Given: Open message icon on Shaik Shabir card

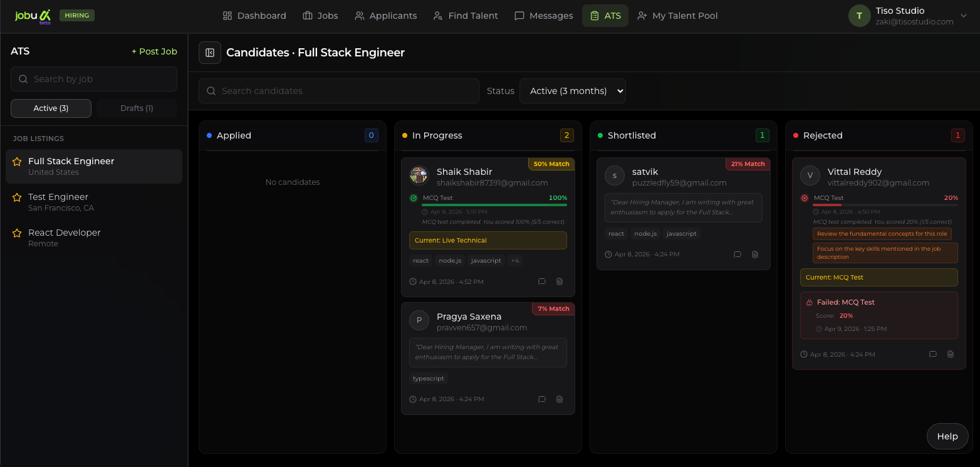Looking at the screenshot, I should (x=542, y=282).
